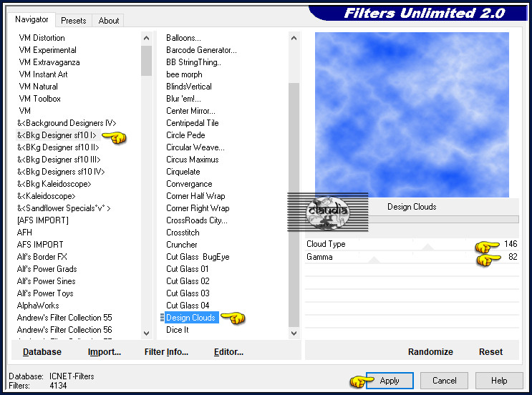Click Import... button

(x=105, y=352)
